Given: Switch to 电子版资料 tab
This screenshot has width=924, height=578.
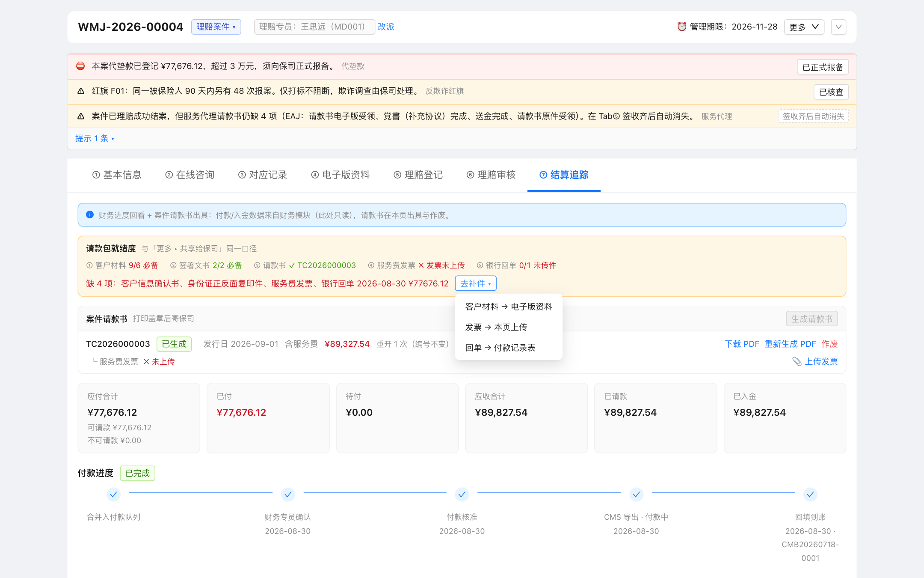Looking at the screenshot, I should click(x=341, y=175).
